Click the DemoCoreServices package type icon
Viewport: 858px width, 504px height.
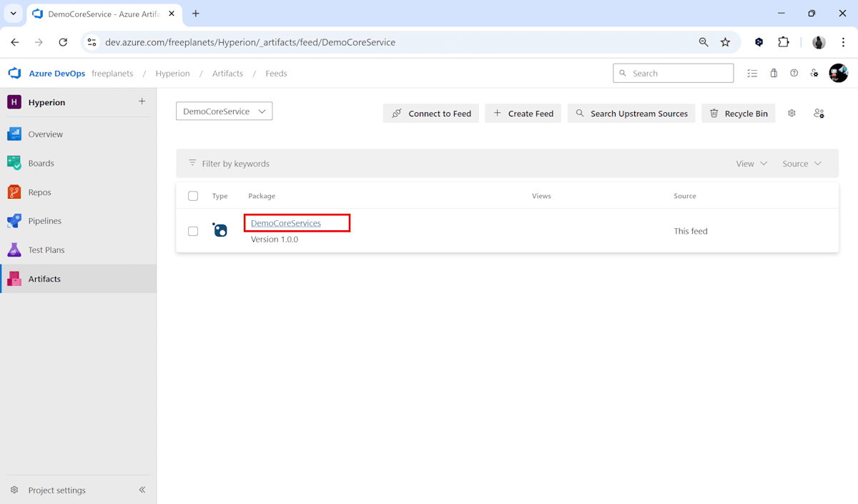tap(220, 230)
